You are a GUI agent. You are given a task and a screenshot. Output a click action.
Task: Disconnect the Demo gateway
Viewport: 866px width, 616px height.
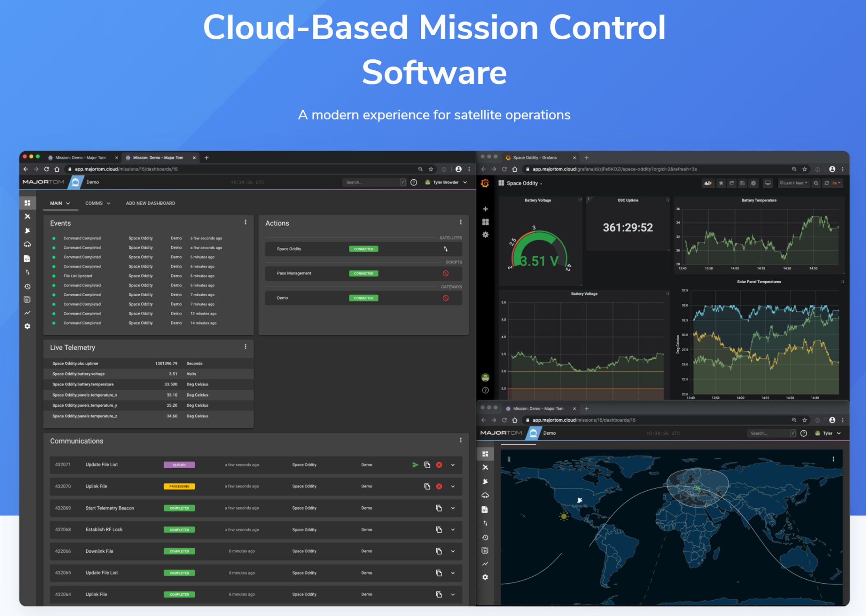pyautogui.click(x=446, y=298)
